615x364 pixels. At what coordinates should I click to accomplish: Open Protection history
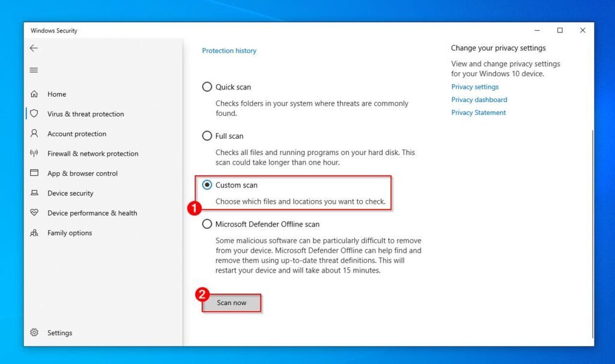click(229, 50)
